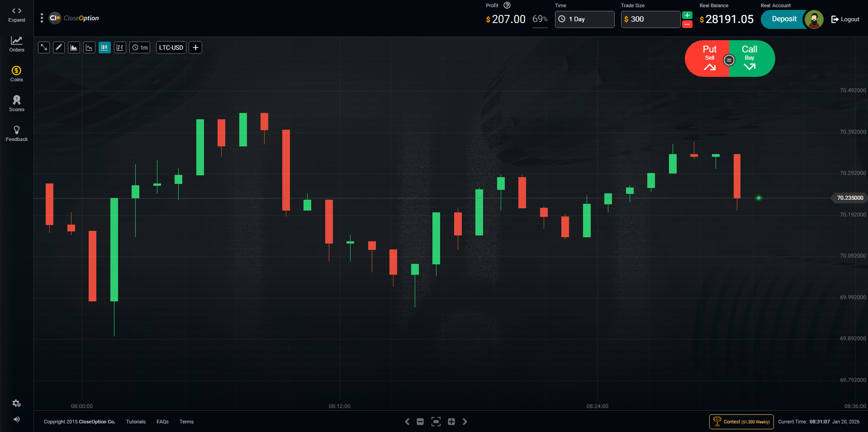Switch to bar chart type
This screenshot has width=868, height=432.
(x=120, y=47)
